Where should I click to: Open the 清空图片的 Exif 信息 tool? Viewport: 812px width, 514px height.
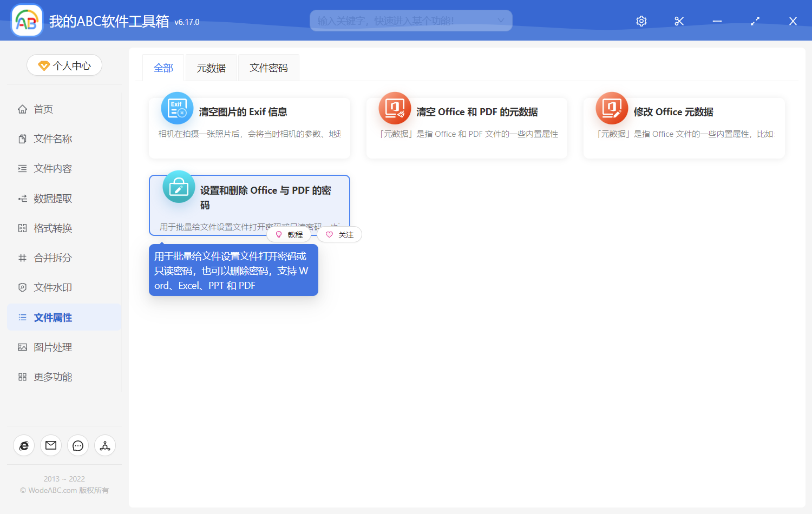coord(249,112)
